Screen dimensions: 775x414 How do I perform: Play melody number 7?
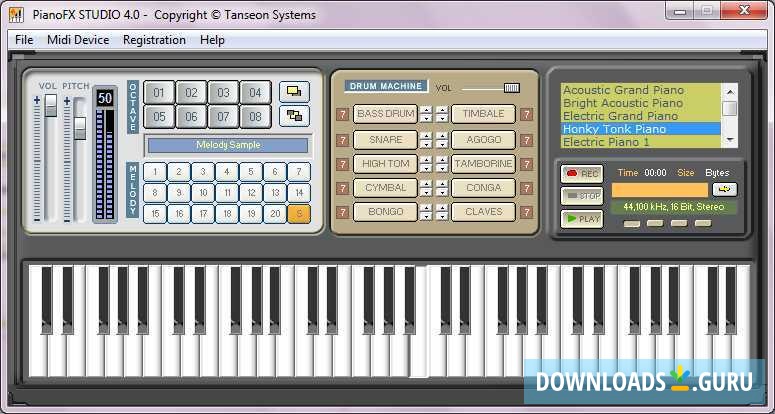(299, 172)
